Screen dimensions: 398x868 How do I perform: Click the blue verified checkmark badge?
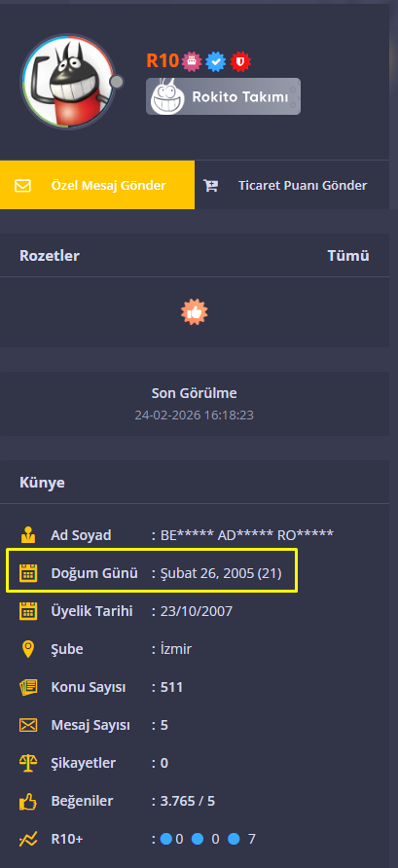(216, 61)
